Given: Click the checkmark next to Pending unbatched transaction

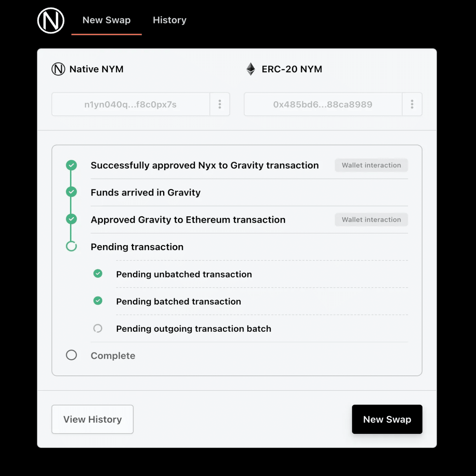Looking at the screenshot, I should [x=98, y=274].
